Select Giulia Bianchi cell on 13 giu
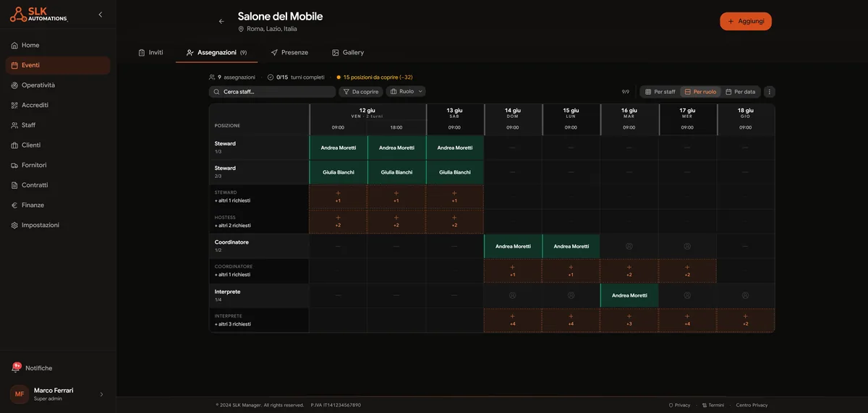868x413 pixels. (x=454, y=172)
